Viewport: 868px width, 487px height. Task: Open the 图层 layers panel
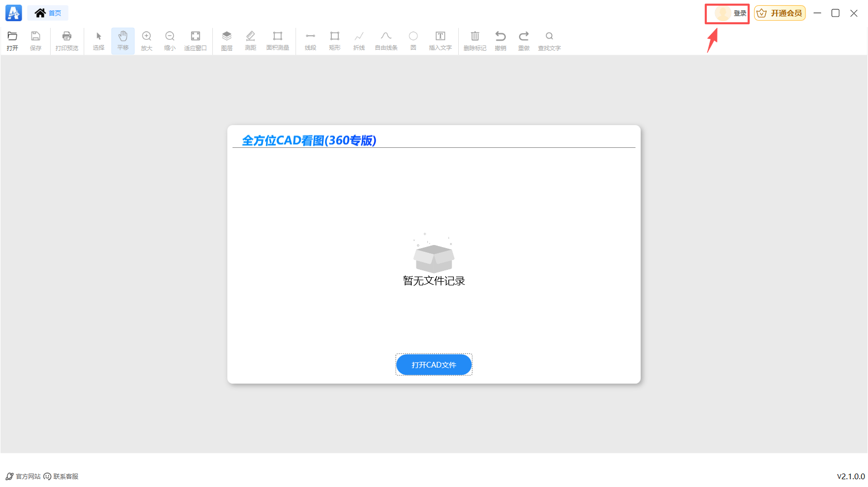[226, 41]
